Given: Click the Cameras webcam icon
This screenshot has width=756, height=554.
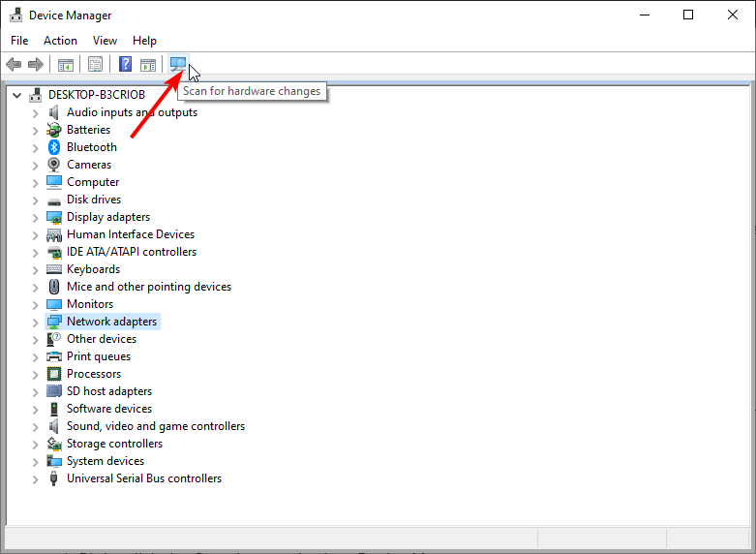Looking at the screenshot, I should [x=53, y=165].
